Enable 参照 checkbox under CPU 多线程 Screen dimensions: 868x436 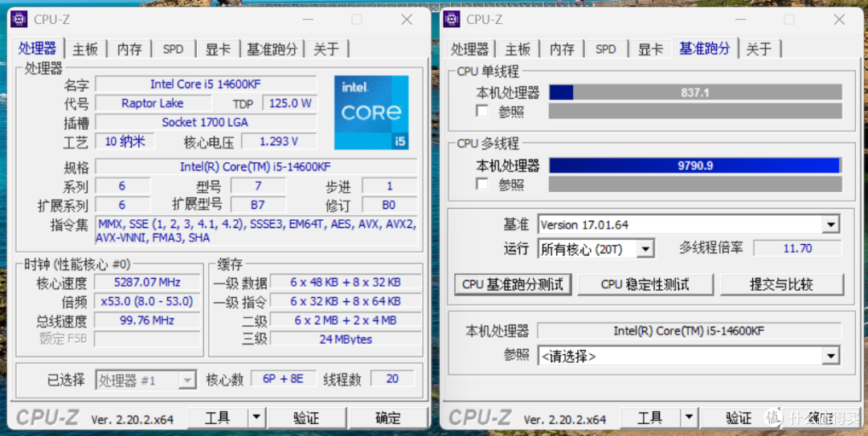click(x=483, y=184)
